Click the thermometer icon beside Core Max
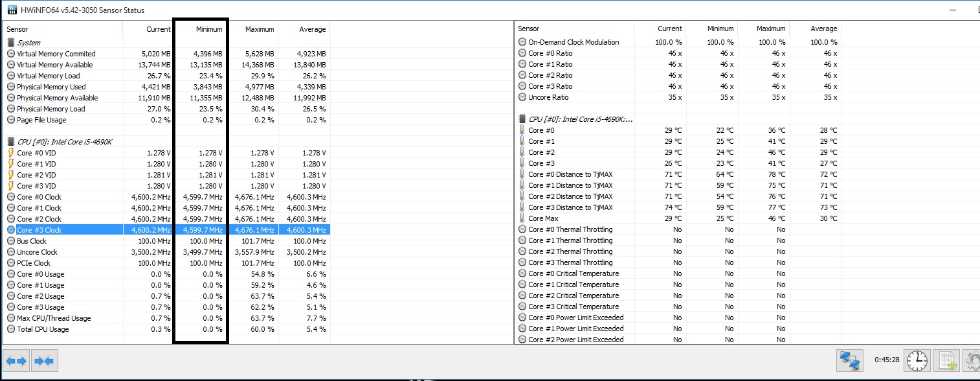This screenshot has height=381, width=980. point(522,218)
